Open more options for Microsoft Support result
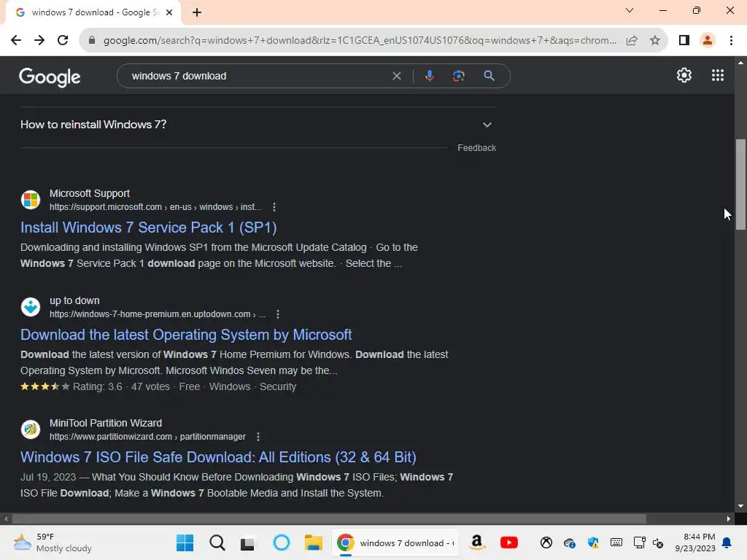Screen dimensions: 747x560 point(274,207)
